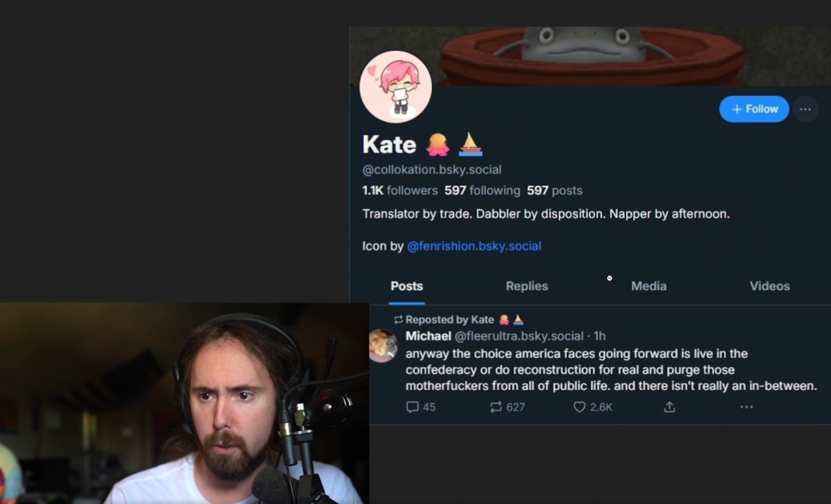The height and width of the screenshot is (504, 831).
Task: Like Michael's post via the heart icon
Action: (580, 407)
